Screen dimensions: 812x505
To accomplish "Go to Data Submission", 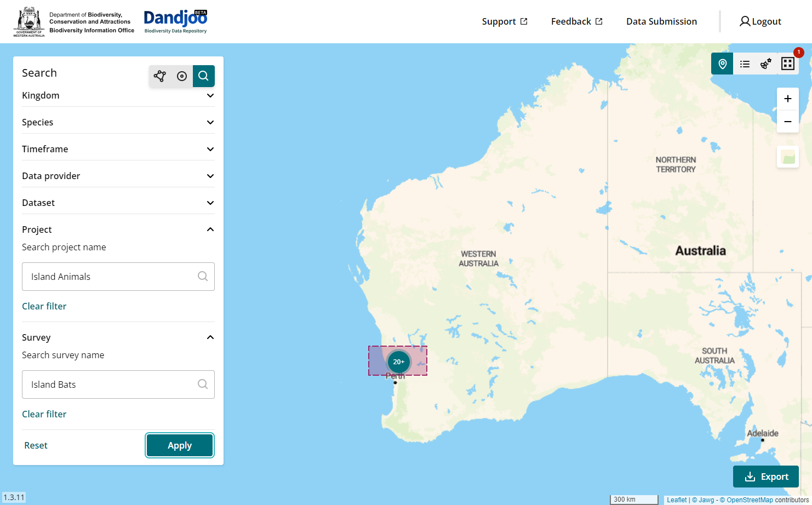I will pos(662,21).
